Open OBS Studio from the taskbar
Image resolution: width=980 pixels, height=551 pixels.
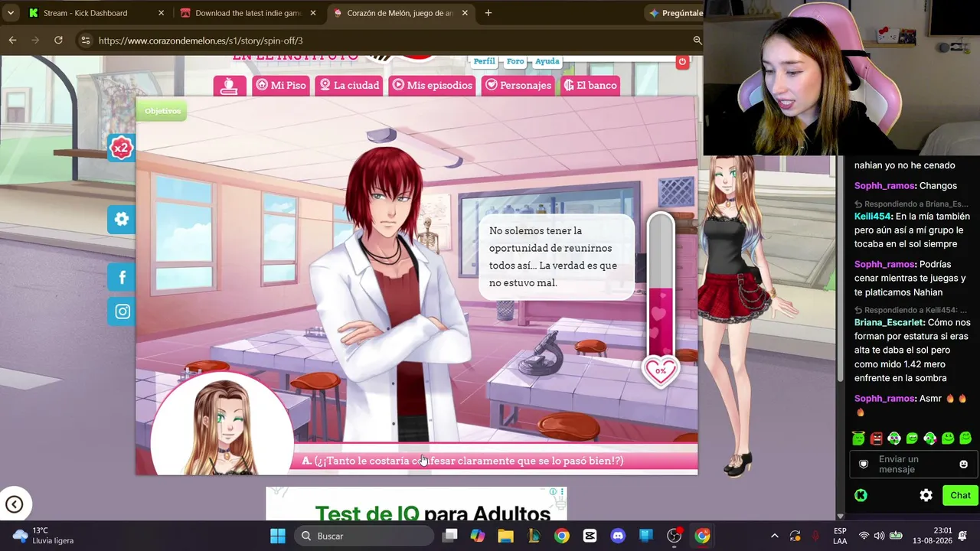point(674,536)
